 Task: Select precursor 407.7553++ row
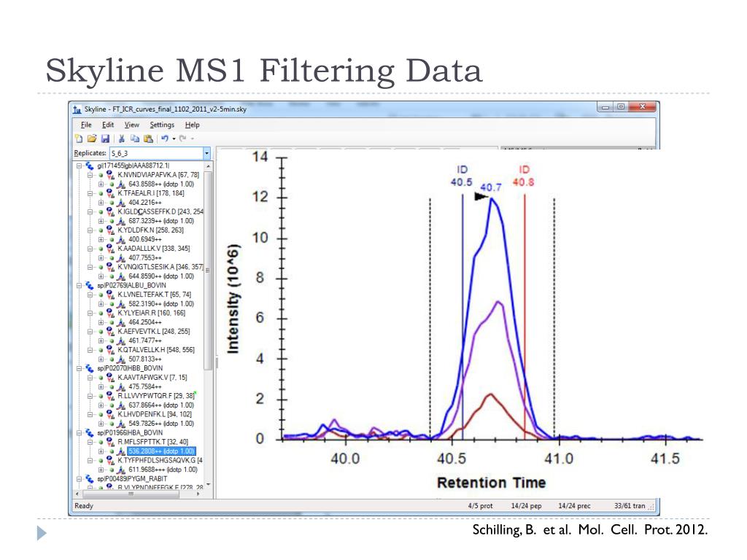click(145, 257)
